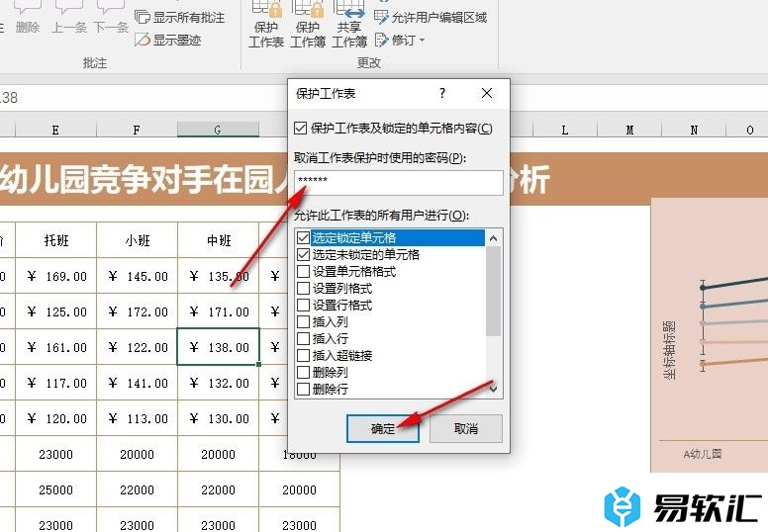This screenshot has height=532, width=768.
Task: Click 显示墨迹 in the ribbon
Action: pyautogui.click(x=168, y=41)
